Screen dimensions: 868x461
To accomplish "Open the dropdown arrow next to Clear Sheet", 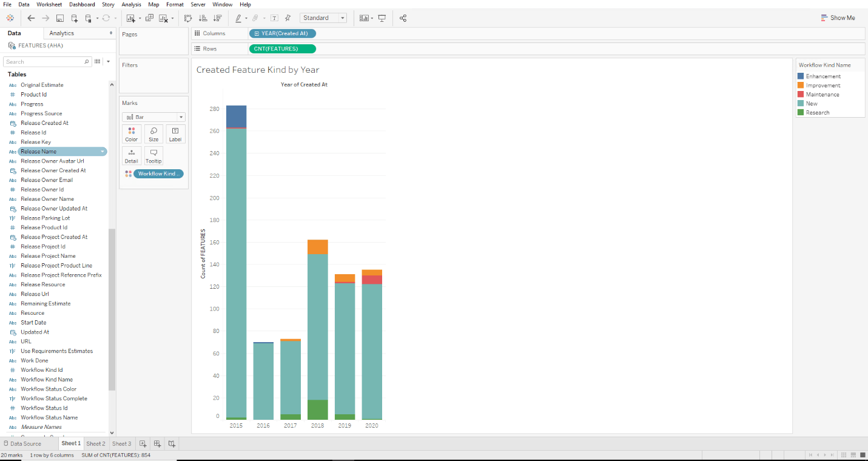I will pyautogui.click(x=172, y=18).
